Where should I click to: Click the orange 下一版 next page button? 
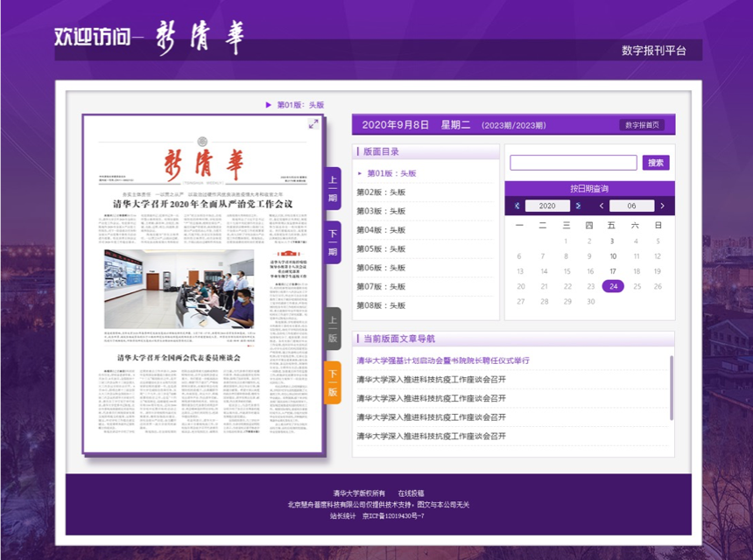pyautogui.click(x=333, y=382)
